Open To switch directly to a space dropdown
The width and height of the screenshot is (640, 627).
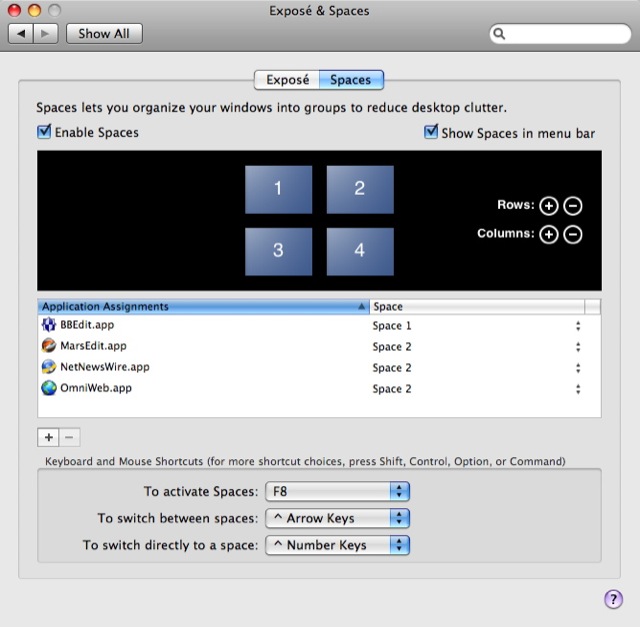337,545
